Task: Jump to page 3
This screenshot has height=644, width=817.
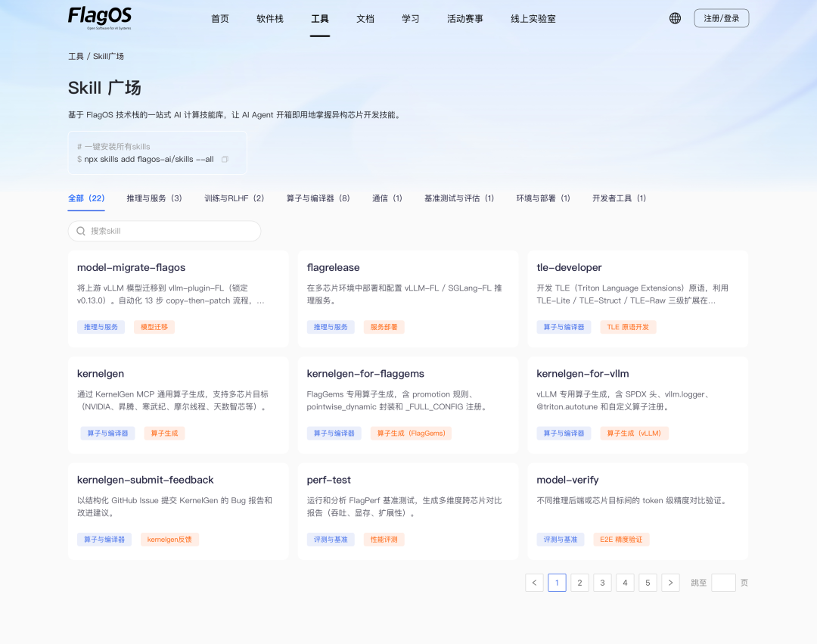Action: 602,583
